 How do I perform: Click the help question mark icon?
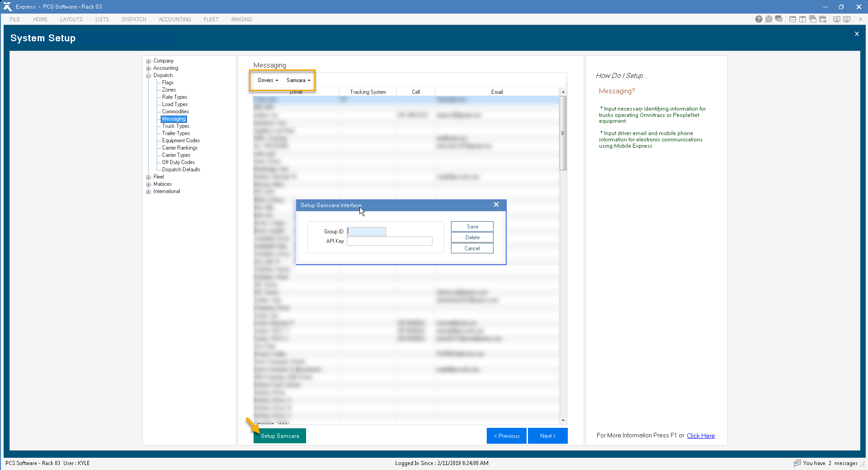point(758,19)
